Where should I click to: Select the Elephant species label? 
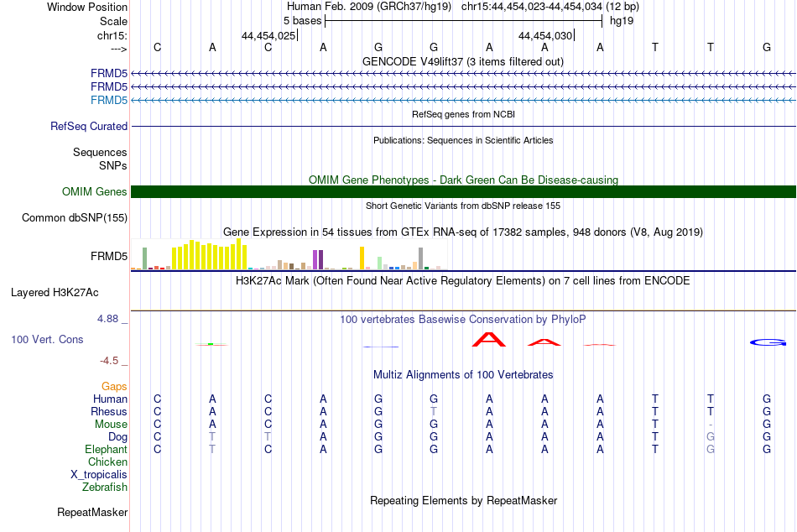[x=106, y=450]
